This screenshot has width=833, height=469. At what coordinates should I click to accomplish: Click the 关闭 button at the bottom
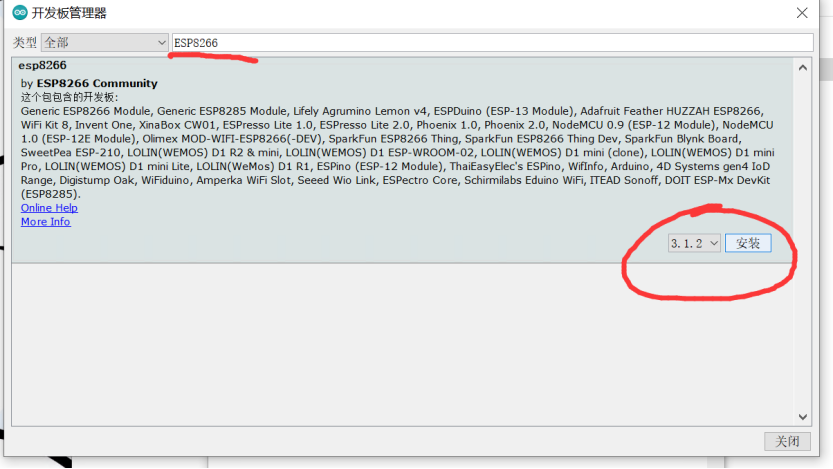tap(787, 441)
